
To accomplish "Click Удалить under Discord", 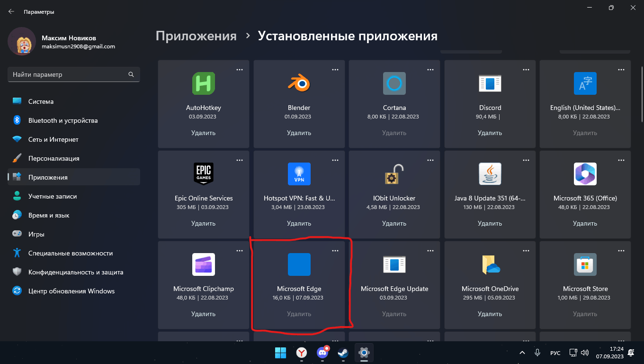I will click(x=490, y=133).
